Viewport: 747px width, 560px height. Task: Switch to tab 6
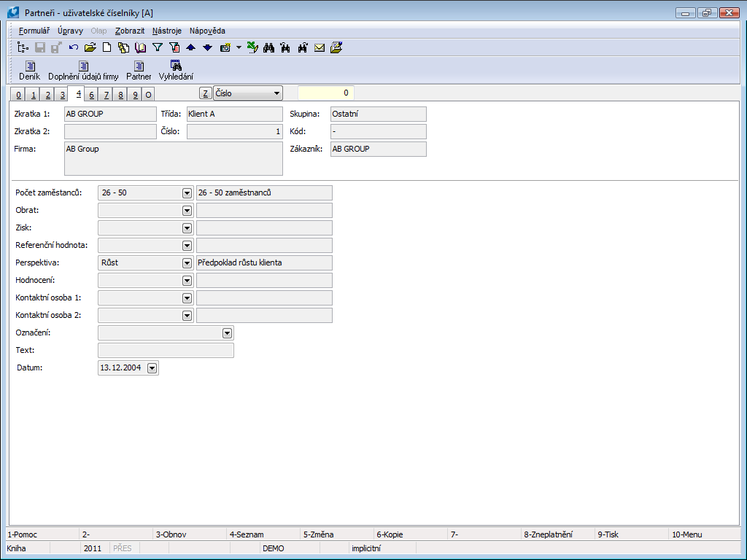92,95
